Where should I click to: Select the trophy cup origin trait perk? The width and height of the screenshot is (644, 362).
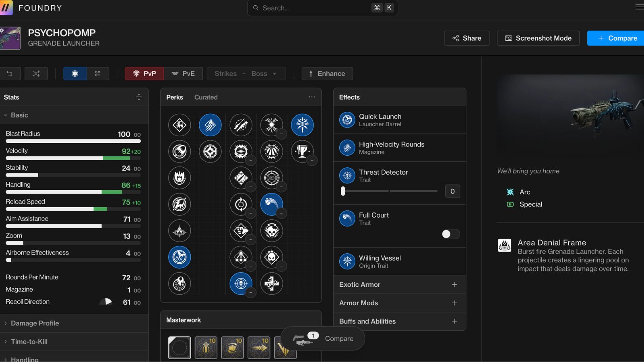tap(302, 151)
